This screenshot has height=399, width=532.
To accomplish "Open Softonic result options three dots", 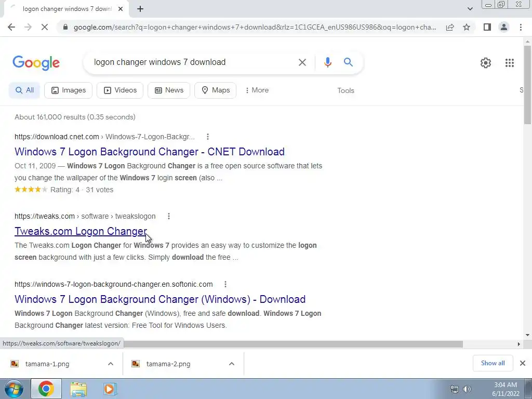I will click(225, 284).
